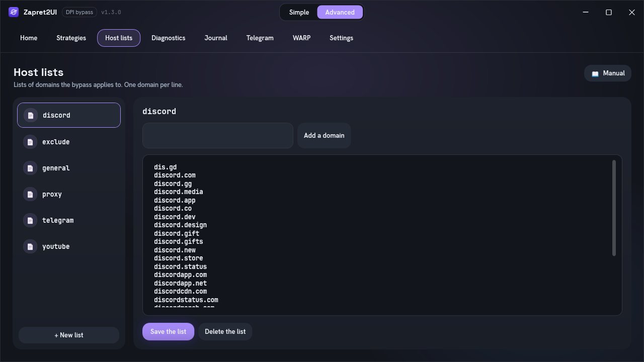Click the discord.store domain line

[179, 258]
